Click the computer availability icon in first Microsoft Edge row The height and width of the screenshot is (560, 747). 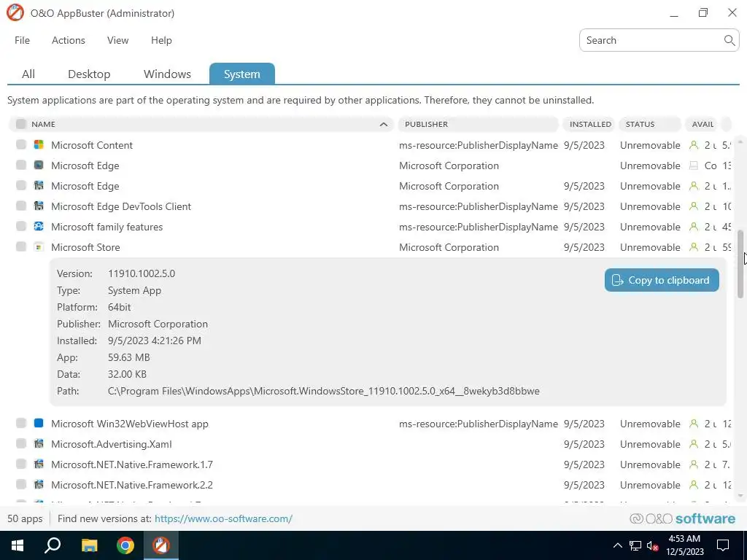coord(694,166)
